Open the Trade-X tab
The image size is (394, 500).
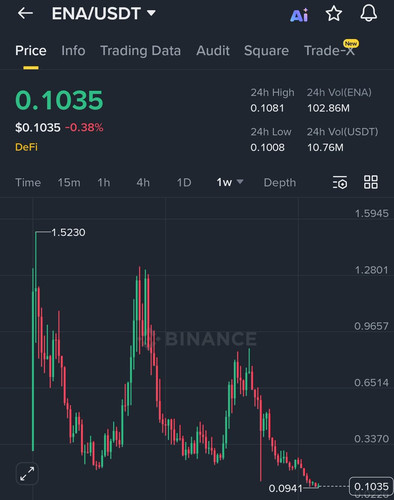pyautogui.click(x=329, y=51)
